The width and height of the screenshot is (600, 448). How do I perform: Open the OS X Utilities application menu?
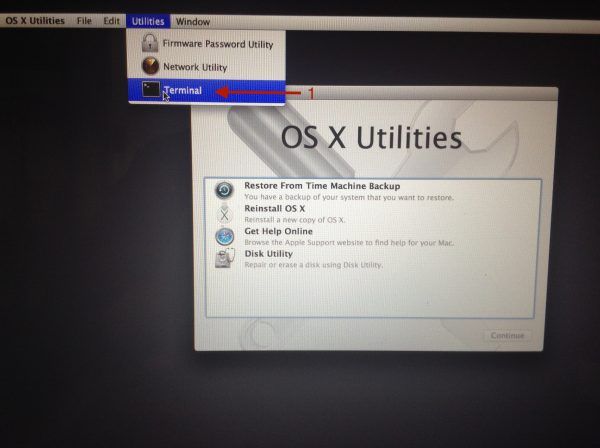pos(35,20)
